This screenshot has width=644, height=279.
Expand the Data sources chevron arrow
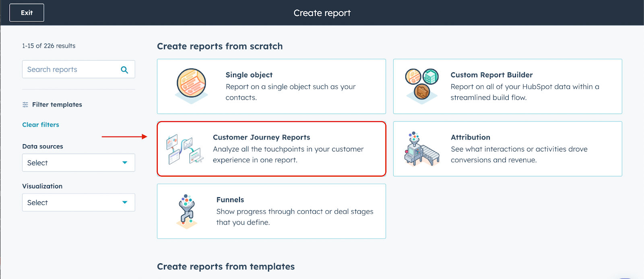coord(125,163)
